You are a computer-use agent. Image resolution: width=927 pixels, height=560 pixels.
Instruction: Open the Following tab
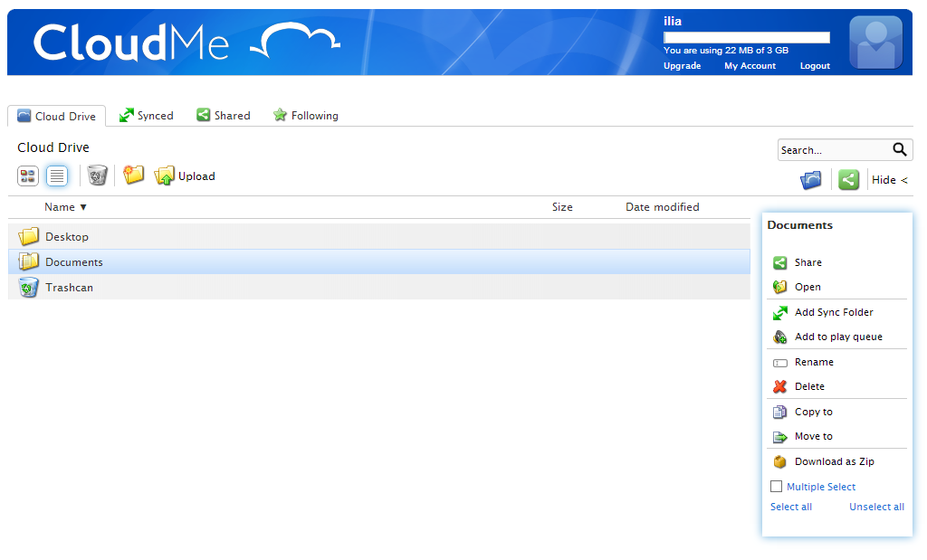point(306,115)
